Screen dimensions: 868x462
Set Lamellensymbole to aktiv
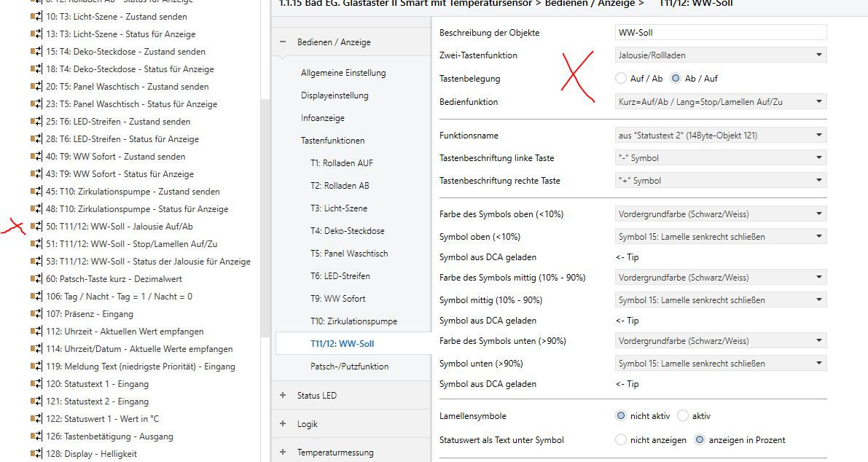pos(683,416)
